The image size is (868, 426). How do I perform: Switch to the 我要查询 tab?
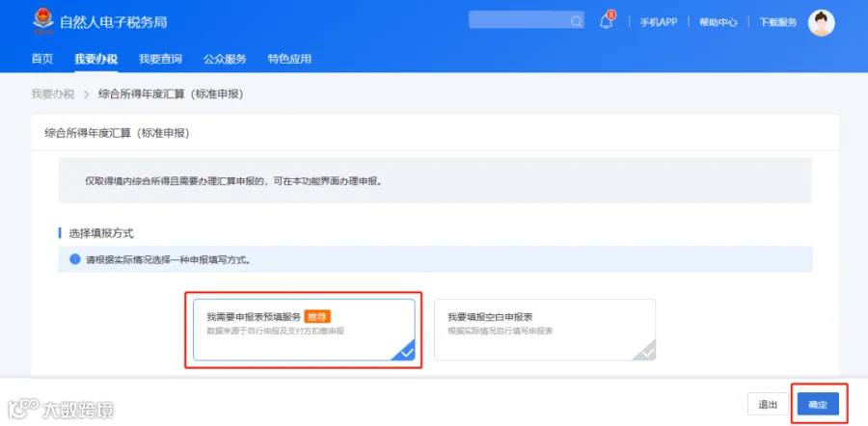click(160, 59)
